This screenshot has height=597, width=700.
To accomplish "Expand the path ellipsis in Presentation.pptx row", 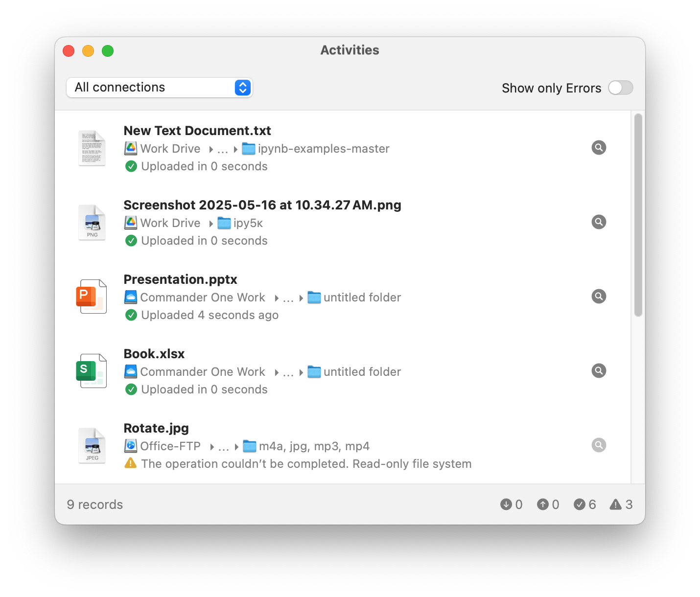I will pos(288,298).
